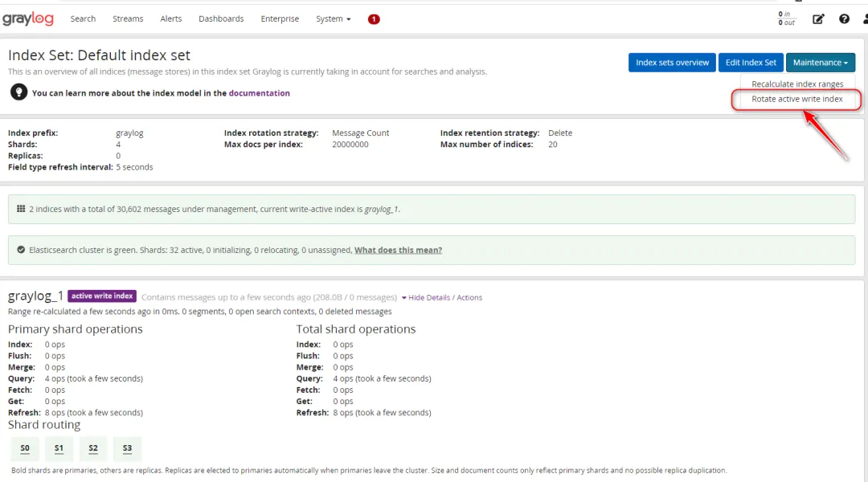Choose Recalculate index ranges

[x=796, y=84]
